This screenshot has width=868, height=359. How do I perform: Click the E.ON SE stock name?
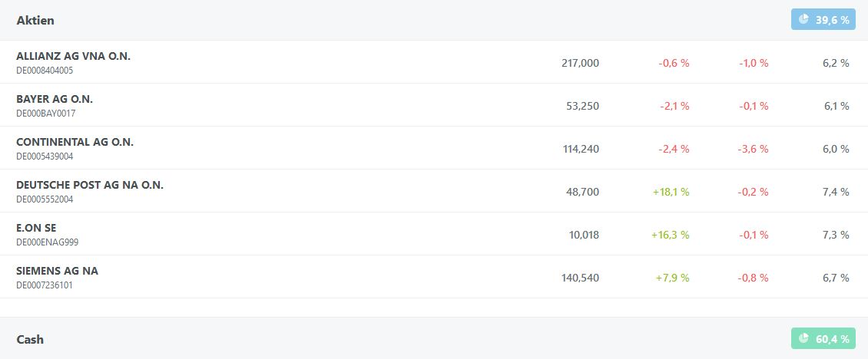(36, 228)
